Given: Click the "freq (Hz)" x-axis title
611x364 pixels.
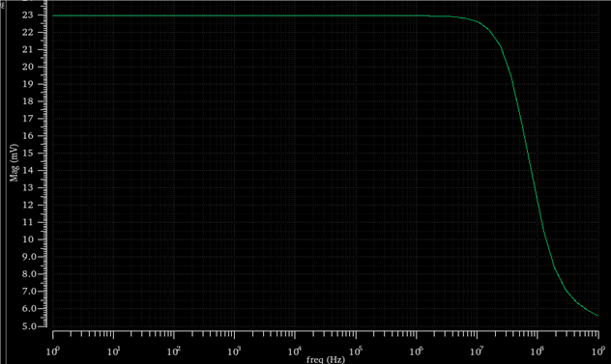Looking at the screenshot, I should click(326, 359).
